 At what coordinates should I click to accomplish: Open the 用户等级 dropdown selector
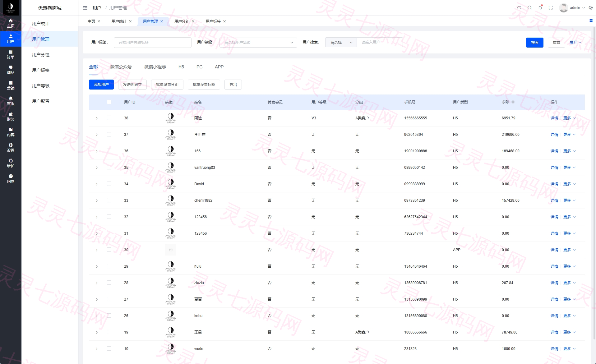[258, 42]
